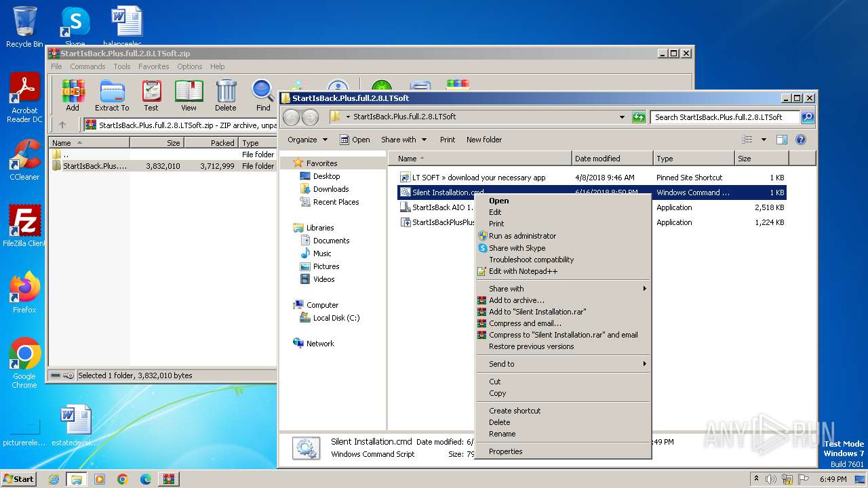Open Acrobat Reader DC desktop icon

(x=24, y=98)
